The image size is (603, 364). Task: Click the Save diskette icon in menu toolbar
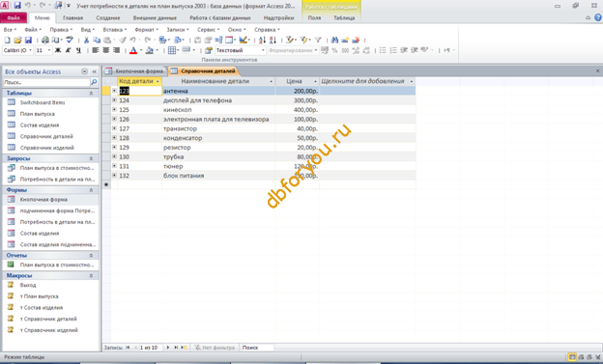click(28, 40)
